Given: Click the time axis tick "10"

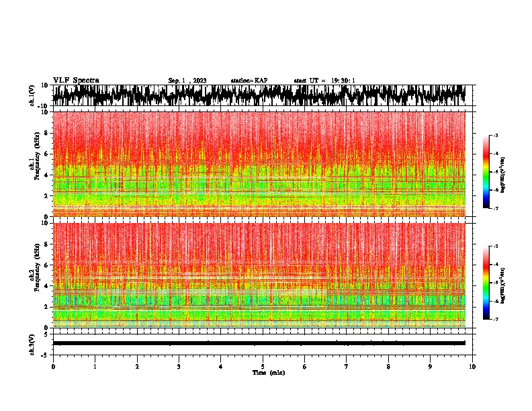Looking at the screenshot, I should pyautogui.click(x=472, y=367).
